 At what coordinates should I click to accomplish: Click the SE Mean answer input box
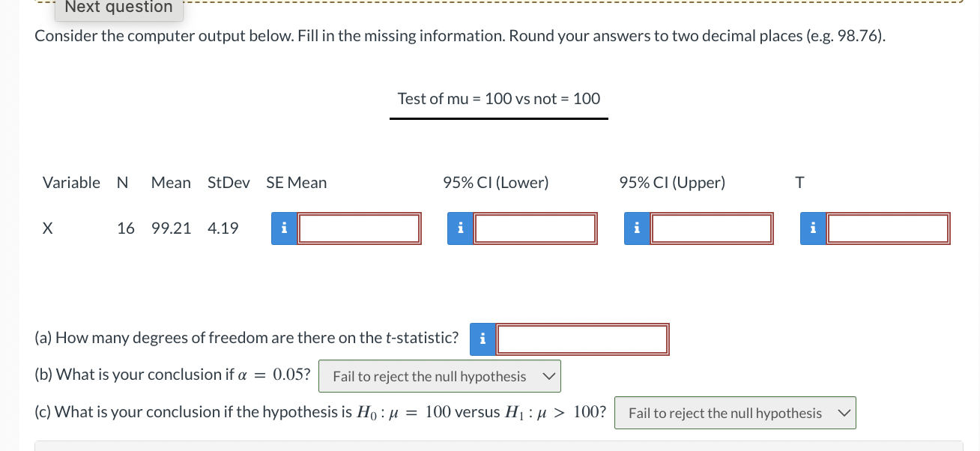point(358,228)
